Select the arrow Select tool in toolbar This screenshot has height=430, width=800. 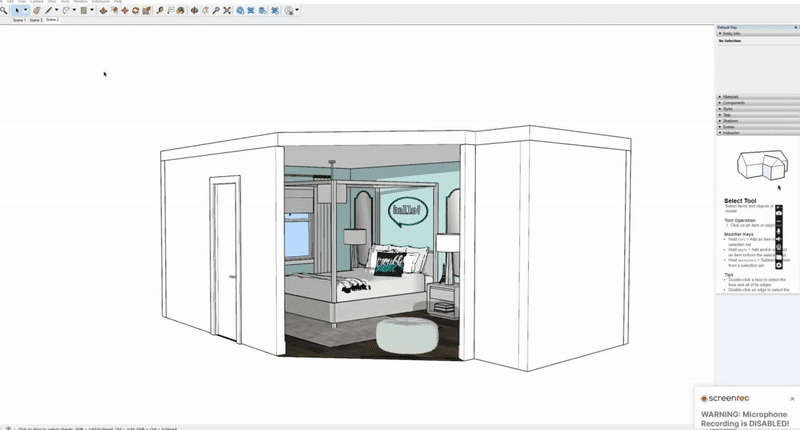coord(16,10)
